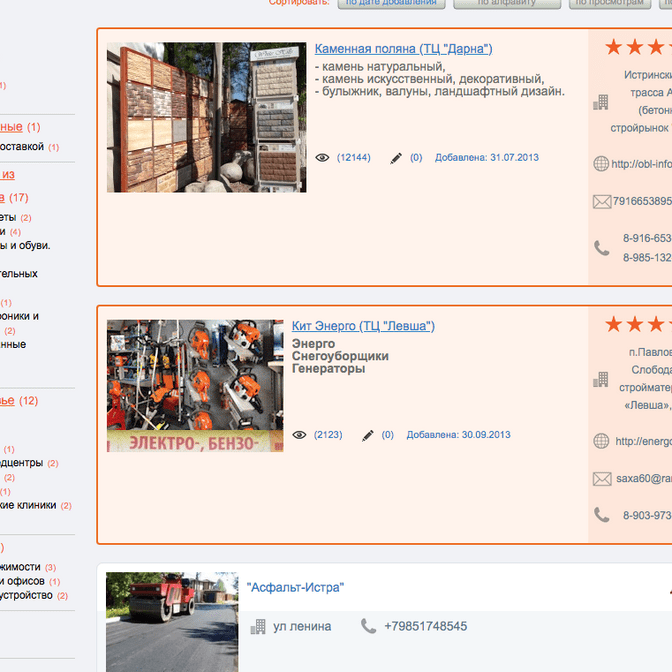Open the Каменная поляна (ТЦ "Дарна") listing title
The height and width of the screenshot is (672, 672).
point(403,49)
